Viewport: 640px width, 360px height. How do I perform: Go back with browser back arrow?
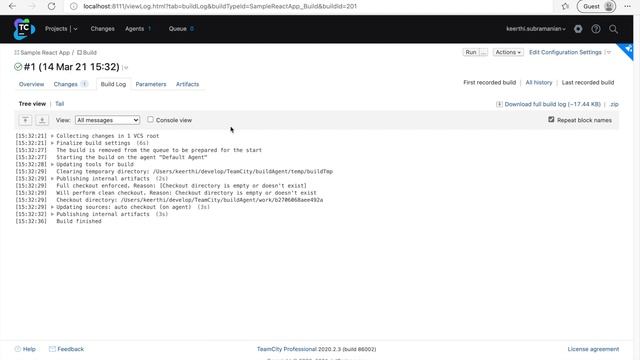(x=12, y=6)
